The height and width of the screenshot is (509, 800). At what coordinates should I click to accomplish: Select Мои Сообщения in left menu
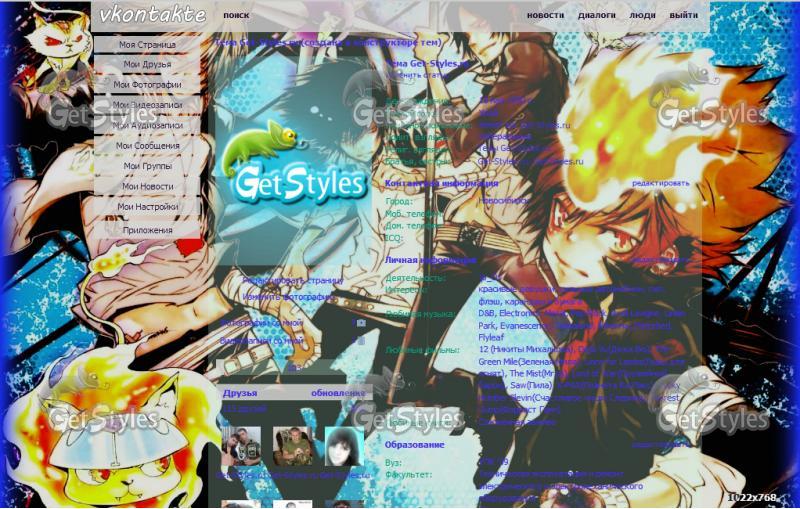coord(147,146)
